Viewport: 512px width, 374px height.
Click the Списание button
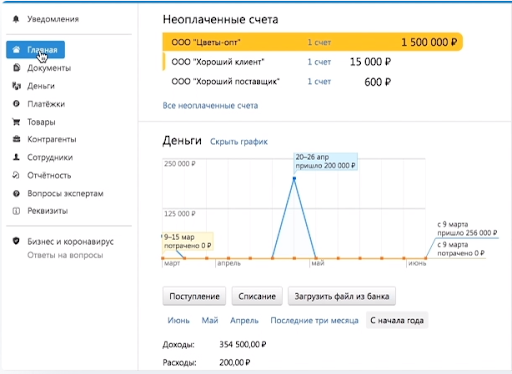click(x=257, y=296)
